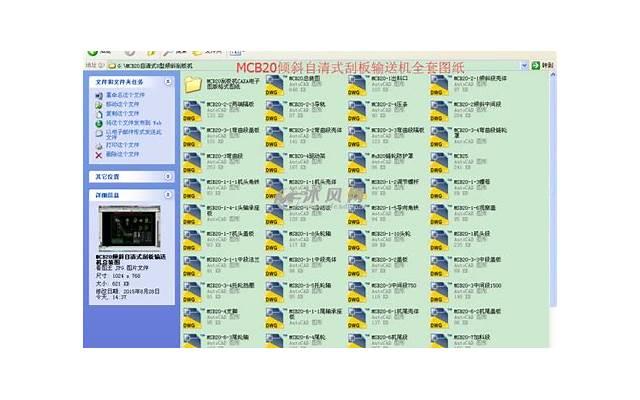Select DWG icon of MCB20-4支腿
The width and height of the screenshot is (640, 400).
click(192, 318)
